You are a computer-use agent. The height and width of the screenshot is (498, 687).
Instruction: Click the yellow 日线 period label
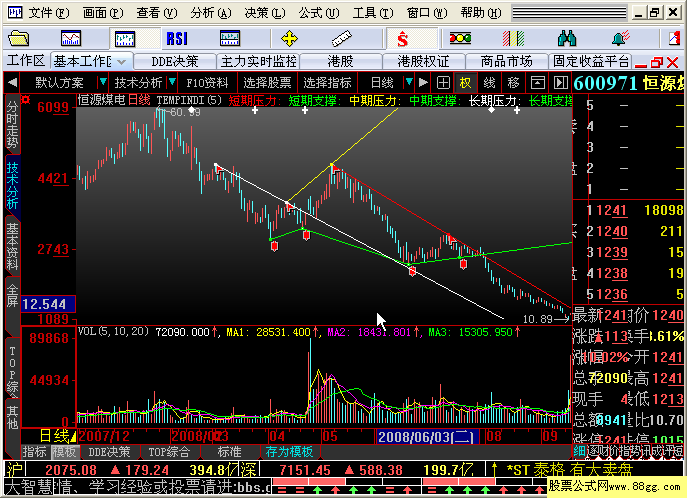click(x=55, y=436)
